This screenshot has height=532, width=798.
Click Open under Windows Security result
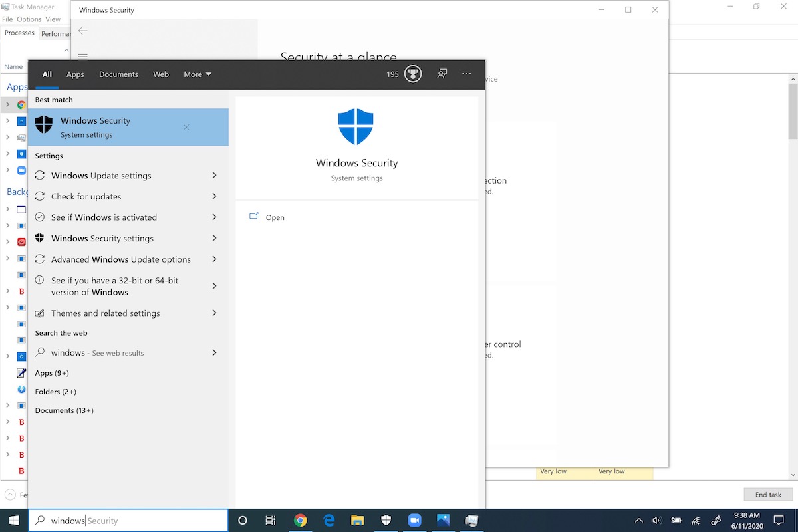point(275,217)
